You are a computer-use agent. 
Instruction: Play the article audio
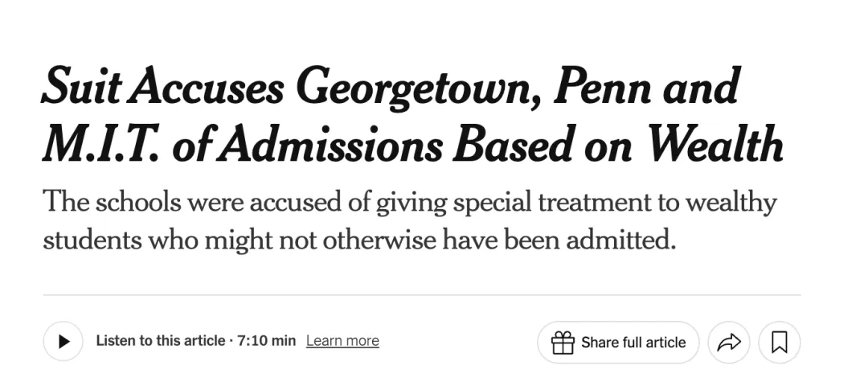click(x=63, y=341)
